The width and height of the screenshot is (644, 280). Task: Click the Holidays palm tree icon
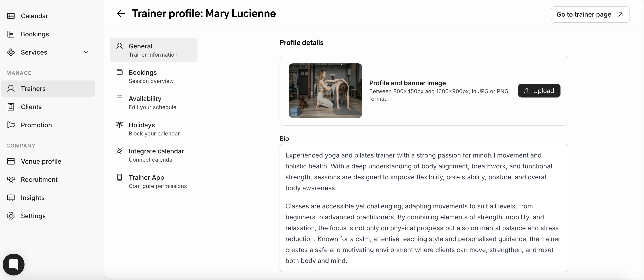[120, 125]
